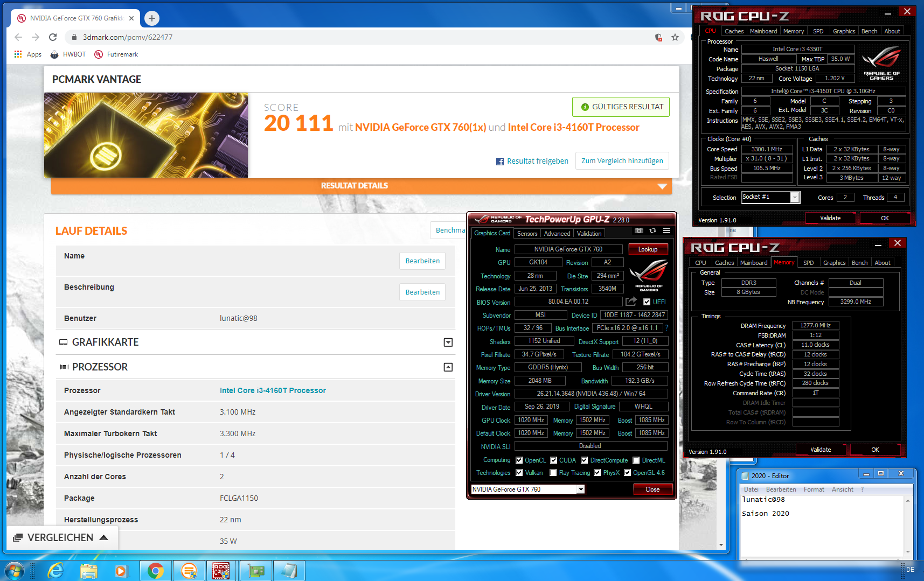Switch to Caches tab in upper CPU-Z
The height and width of the screenshot is (581, 924).
pos(734,31)
